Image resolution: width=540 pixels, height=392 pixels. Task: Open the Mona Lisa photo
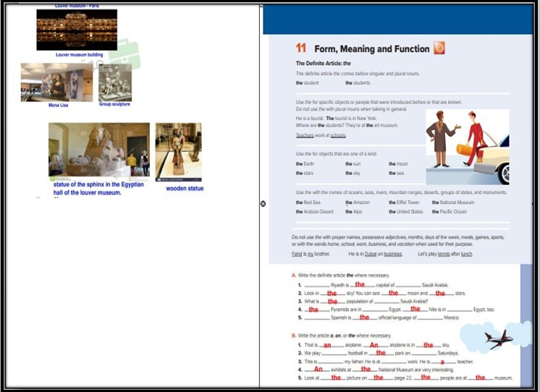pos(56,82)
